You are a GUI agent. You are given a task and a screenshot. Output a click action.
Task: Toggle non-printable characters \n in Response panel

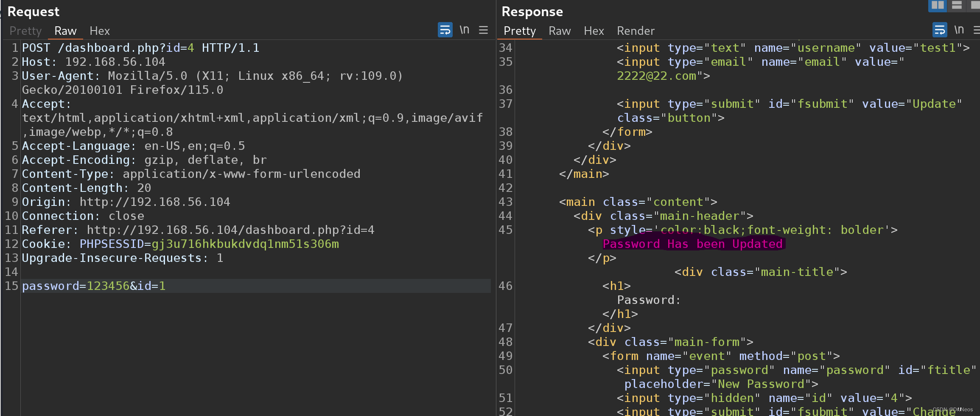pos(959,30)
